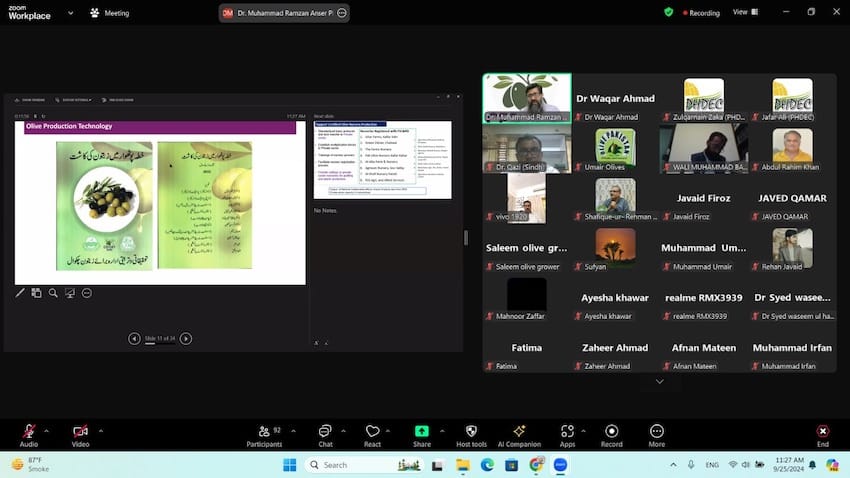Expand more participants chevron below gallery
The width and height of the screenshot is (850, 478).
[659, 381]
